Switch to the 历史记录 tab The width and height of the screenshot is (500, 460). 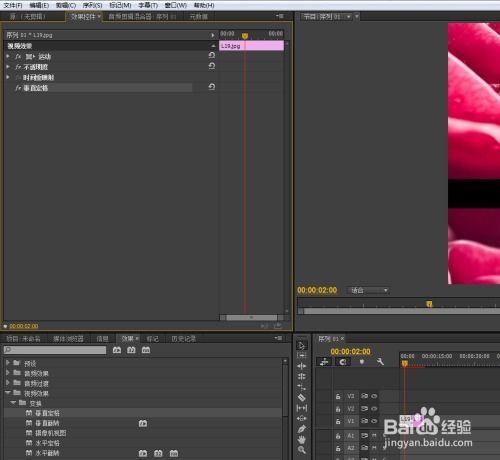coord(183,339)
